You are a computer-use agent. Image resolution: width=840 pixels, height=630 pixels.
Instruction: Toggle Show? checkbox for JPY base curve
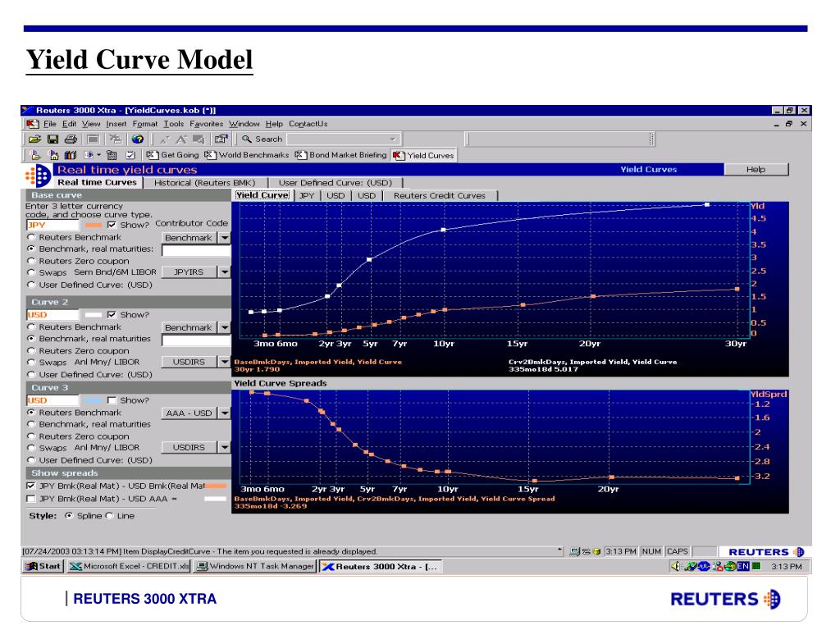[112, 225]
